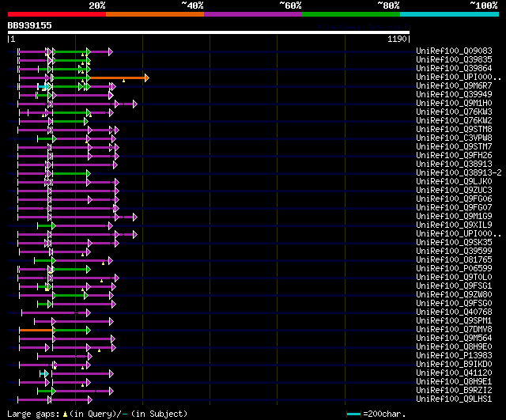Click the purple hit arrowhead in Q40768 row

click(x=89, y=312)
